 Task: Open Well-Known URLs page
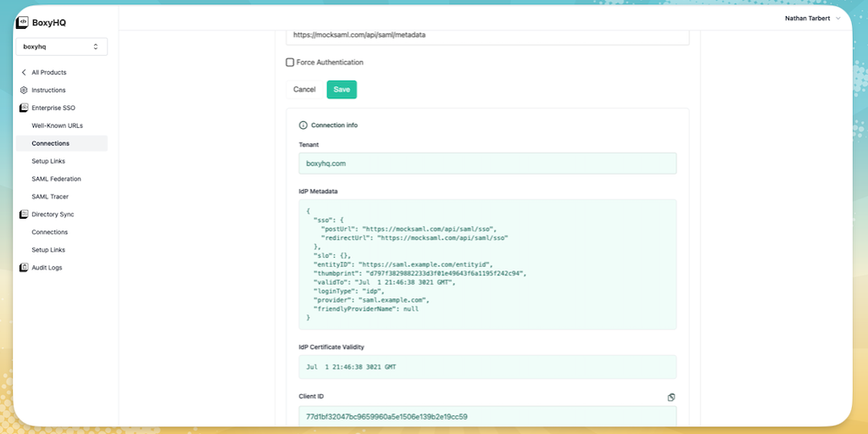click(x=57, y=125)
